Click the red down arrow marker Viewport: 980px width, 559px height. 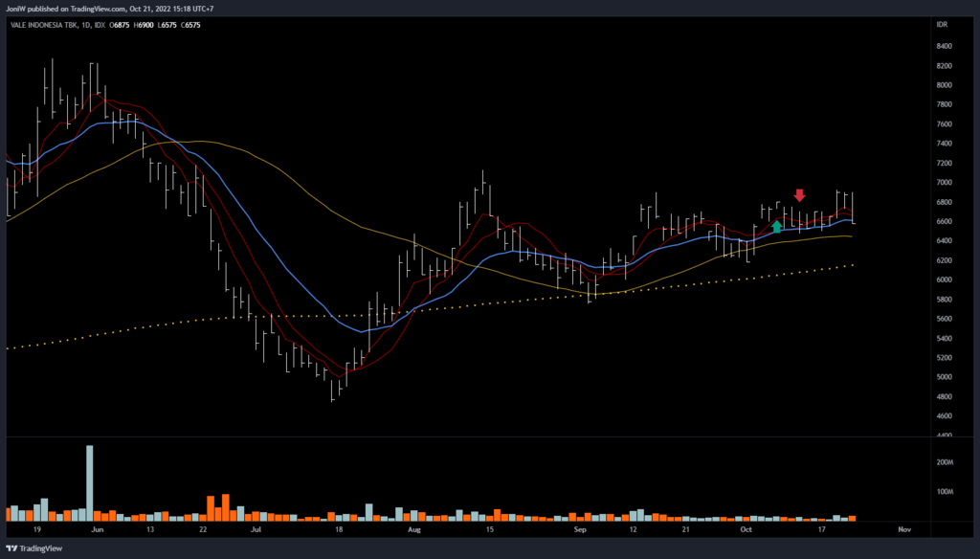(800, 196)
